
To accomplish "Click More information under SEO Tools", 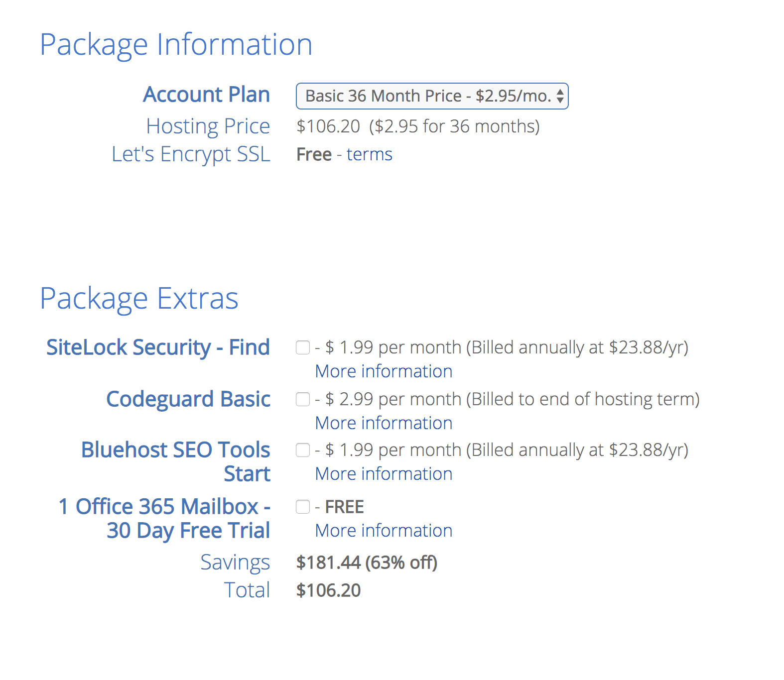I will coord(383,474).
